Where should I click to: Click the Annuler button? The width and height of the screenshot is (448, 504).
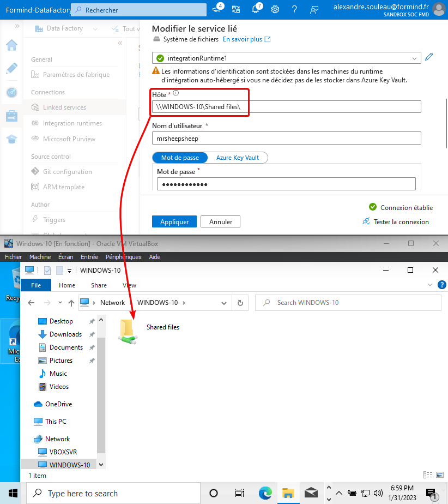pos(221,221)
